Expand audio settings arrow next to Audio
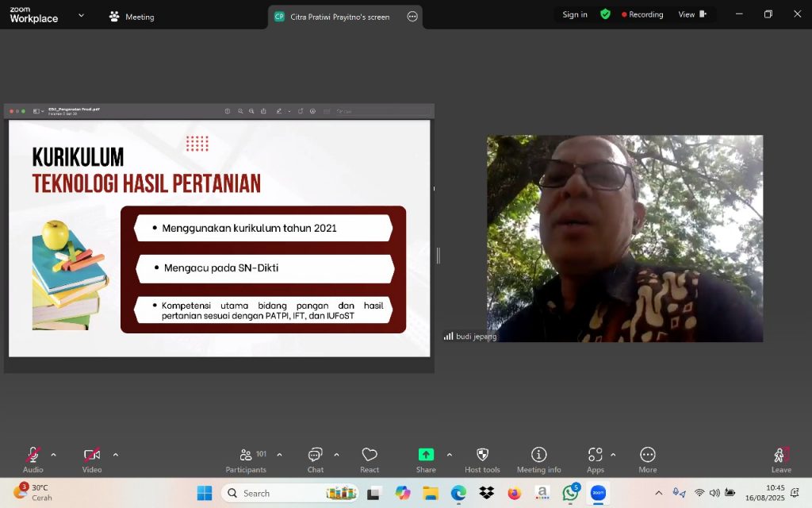The image size is (812, 508). [x=53, y=455]
